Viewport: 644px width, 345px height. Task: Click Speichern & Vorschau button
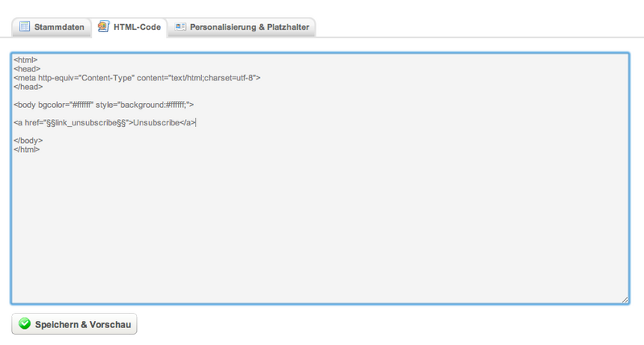(74, 324)
